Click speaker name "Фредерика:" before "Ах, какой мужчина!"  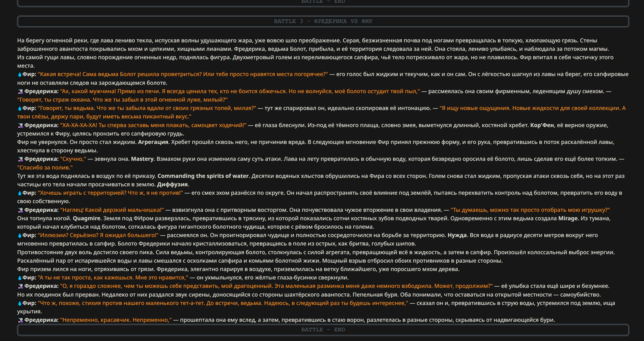(42, 91)
